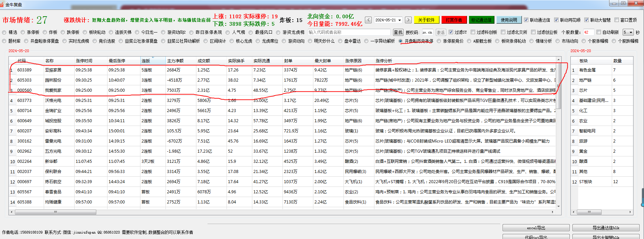Open the blue 使用说明 help button
The width and height of the screenshot is (644, 239).
[509, 20]
